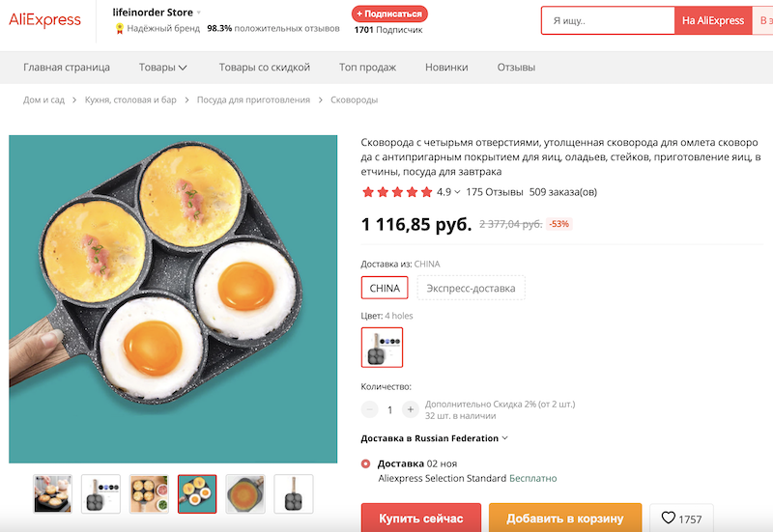The height and width of the screenshot is (532, 773).
Task: Click the five-star rating icons
Action: [x=397, y=192]
